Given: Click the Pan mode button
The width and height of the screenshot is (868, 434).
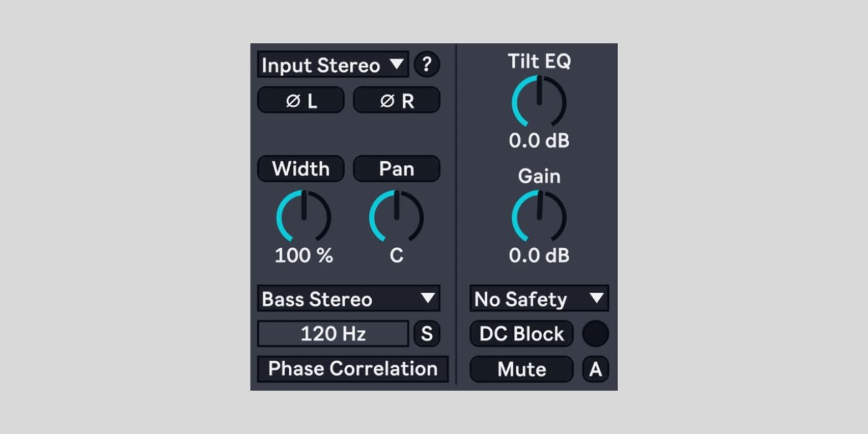Looking at the screenshot, I should (x=397, y=169).
